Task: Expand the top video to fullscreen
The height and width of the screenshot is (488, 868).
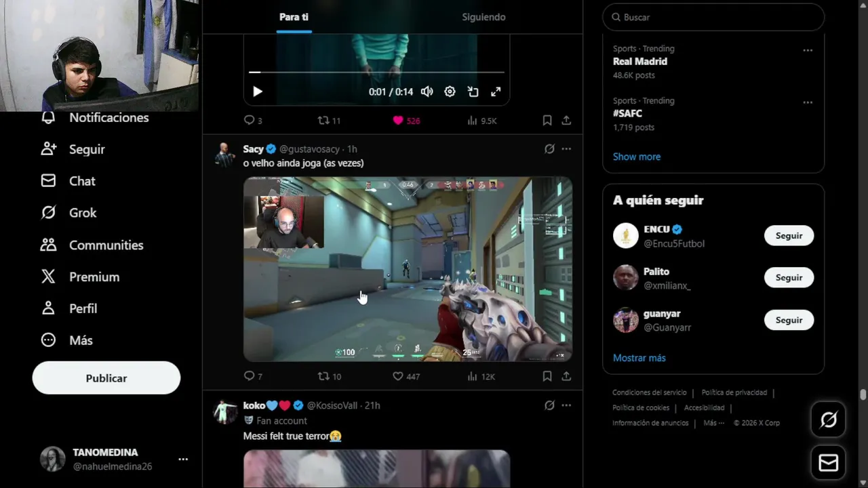Action: tap(496, 91)
